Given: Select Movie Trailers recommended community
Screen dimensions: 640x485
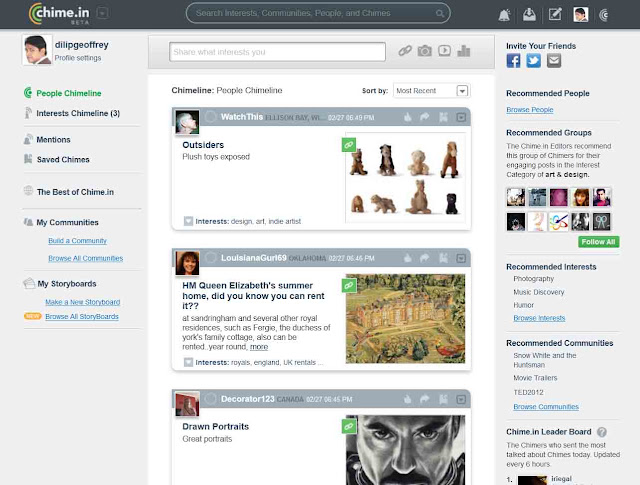Looking at the screenshot, I should tap(535, 378).
